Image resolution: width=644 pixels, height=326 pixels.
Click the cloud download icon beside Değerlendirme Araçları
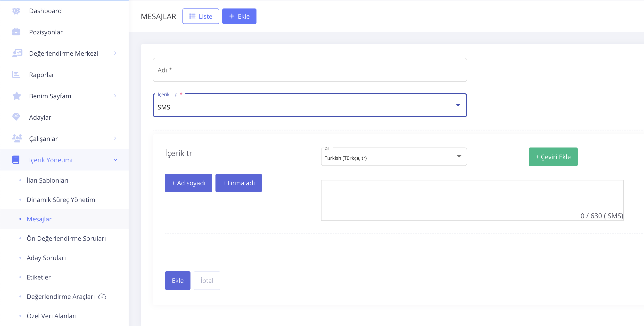tap(102, 296)
